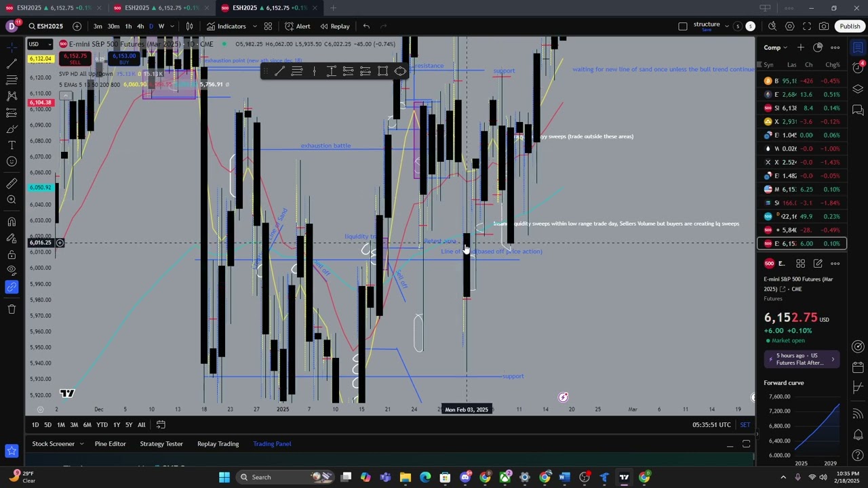Screen dimensions: 868x488
Task: Toggle fullscreen mode icon
Action: tap(807, 26)
